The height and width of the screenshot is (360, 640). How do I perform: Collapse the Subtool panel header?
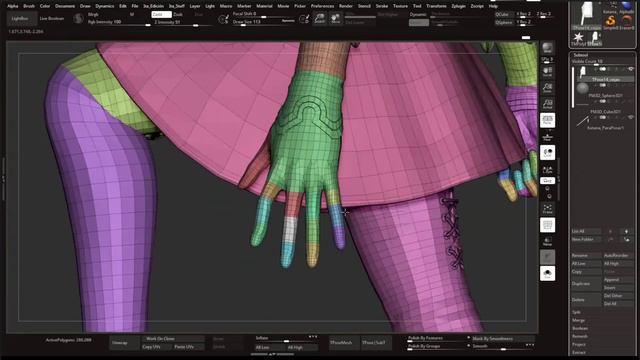coord(580,55)
